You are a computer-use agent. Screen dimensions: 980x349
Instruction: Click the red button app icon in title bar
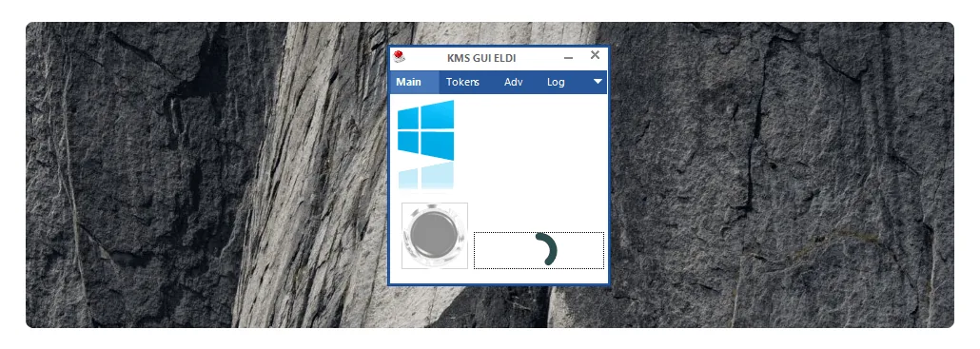400,57
